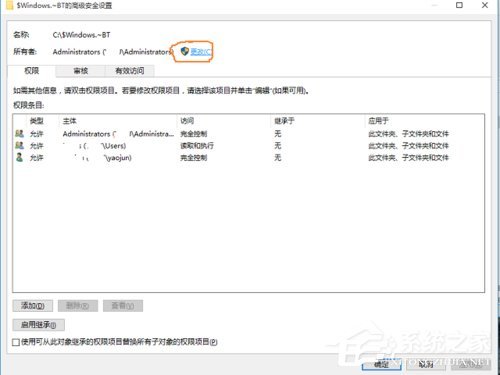
Task: Click 完全控制 access cell in yaojun row
Action: 194,157
